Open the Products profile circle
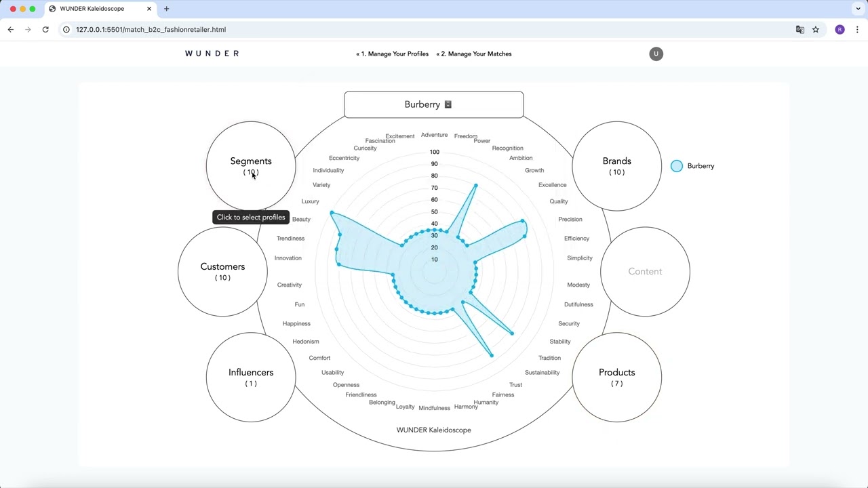 [x=617, y=377]
